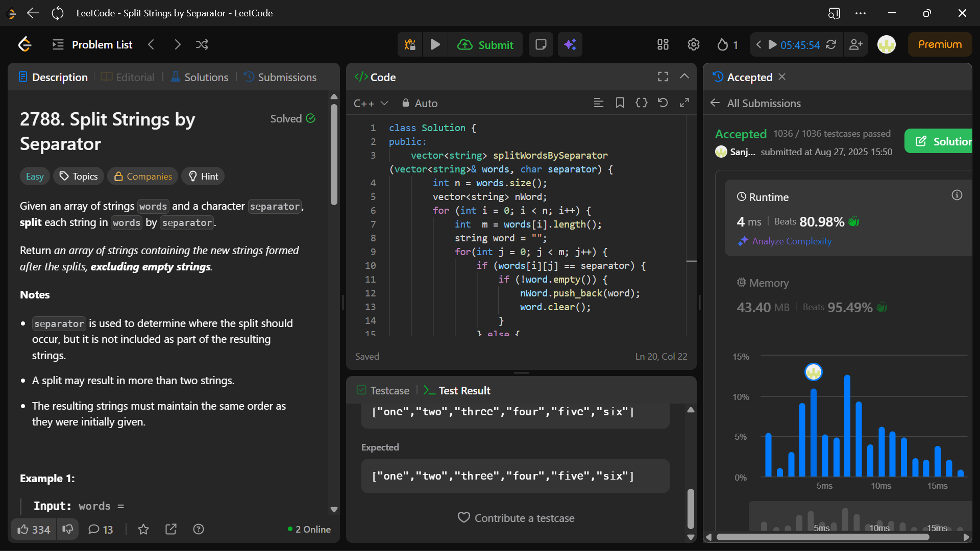
Task: Expand the Topics tag
Action: [x=79, y=177]
